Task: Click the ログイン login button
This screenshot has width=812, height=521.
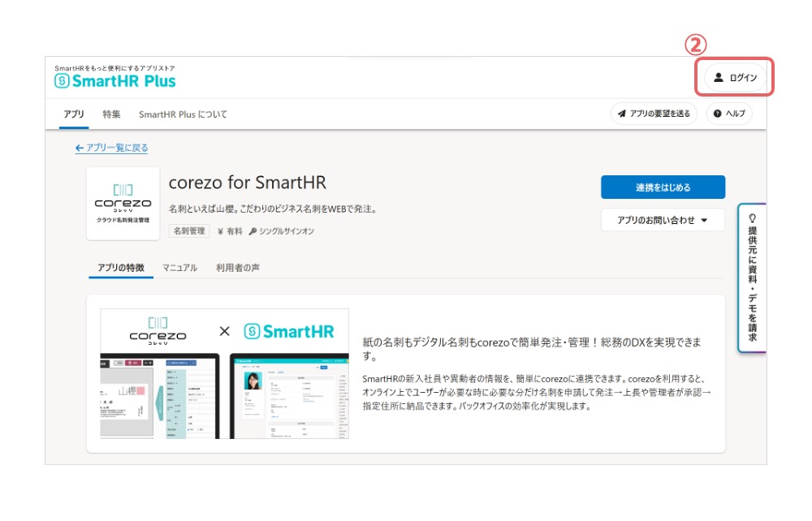Action: (x=735, y=78)
